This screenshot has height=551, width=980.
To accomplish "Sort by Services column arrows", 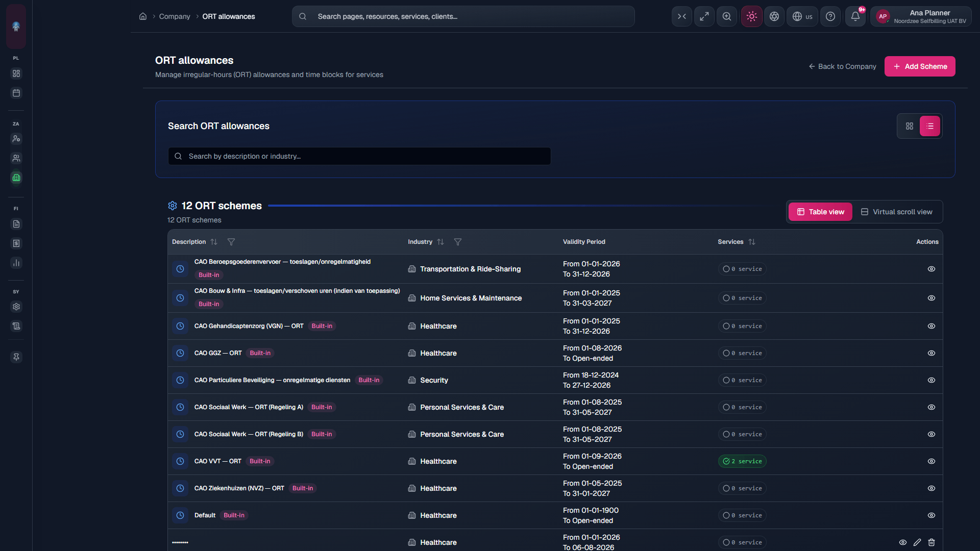I will (752, 242).
